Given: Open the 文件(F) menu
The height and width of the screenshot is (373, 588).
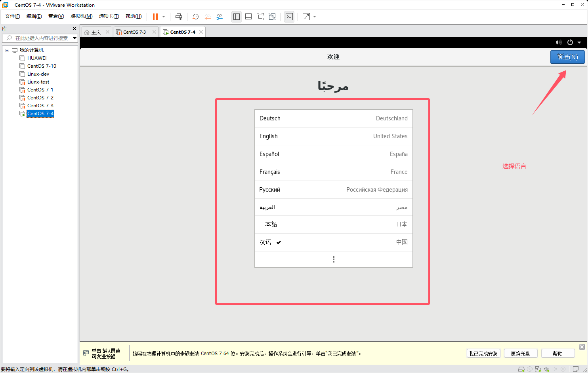Looking at the screenshot, I should click(x=13, y=16).
